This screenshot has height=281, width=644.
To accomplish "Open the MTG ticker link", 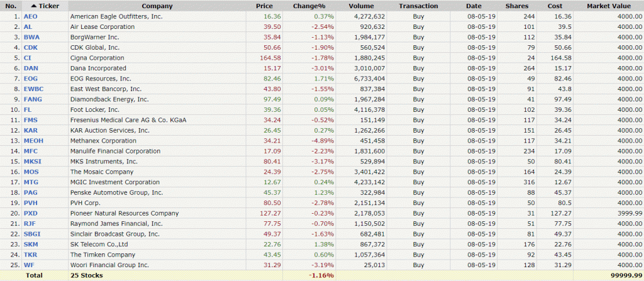I will pyautogui.click(x=31, y=182).
